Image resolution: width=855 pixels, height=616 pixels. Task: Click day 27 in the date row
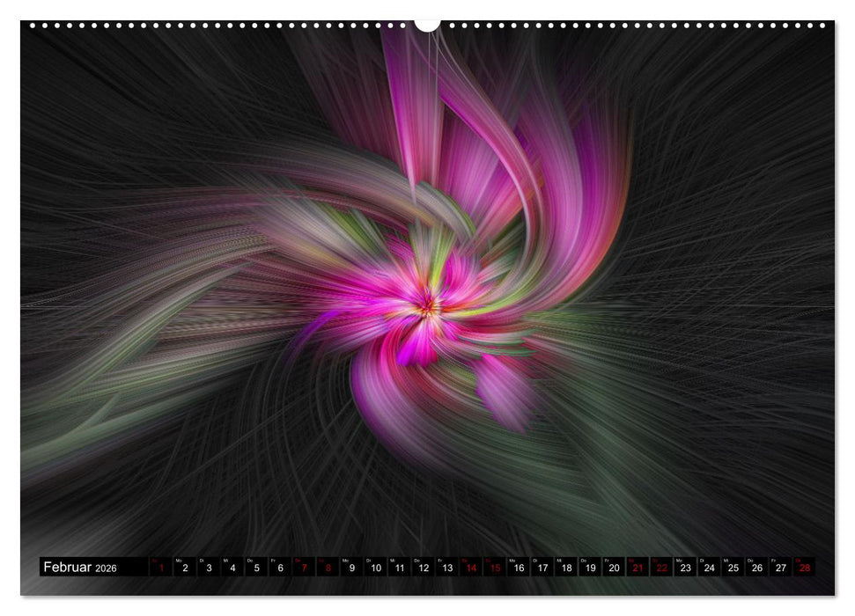pos(780,568)
